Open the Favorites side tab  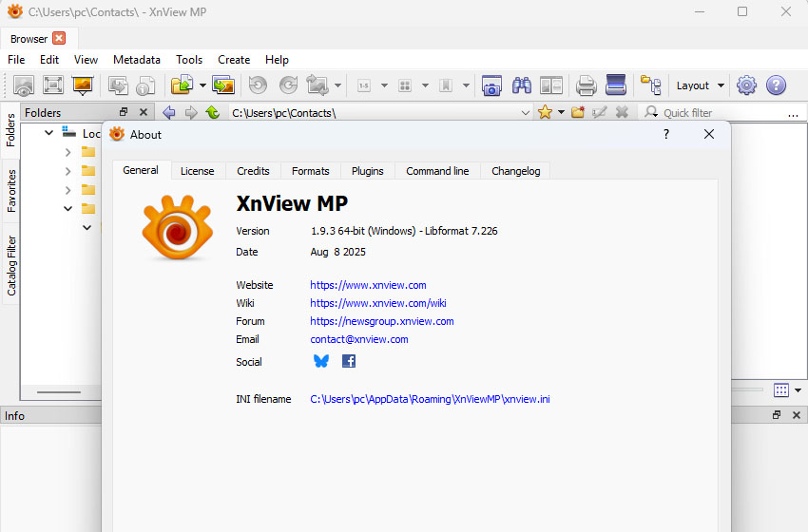click(x=10, y=191)
